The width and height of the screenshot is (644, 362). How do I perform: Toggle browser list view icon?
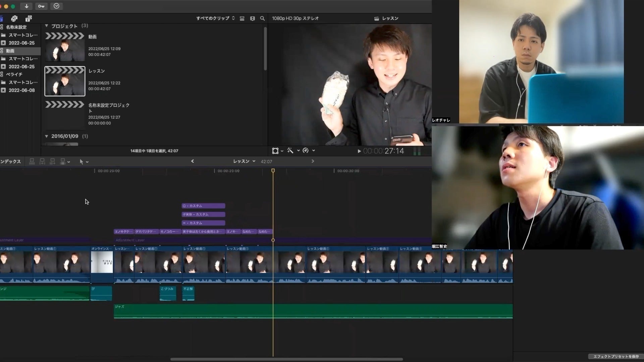coord(242,18)
